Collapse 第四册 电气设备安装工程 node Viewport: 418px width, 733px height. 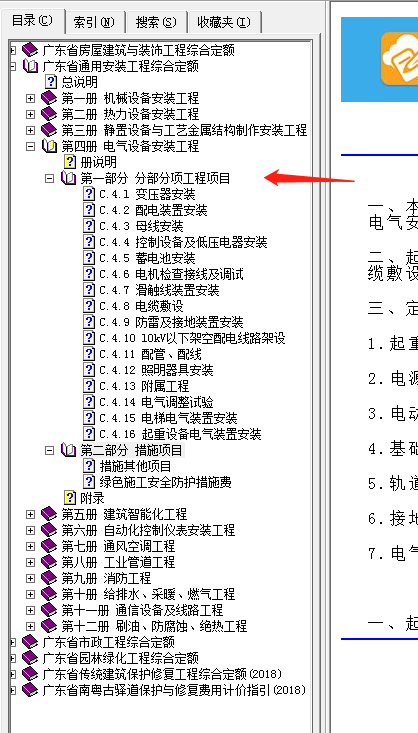pyautogui.click(x=30, y=146)
